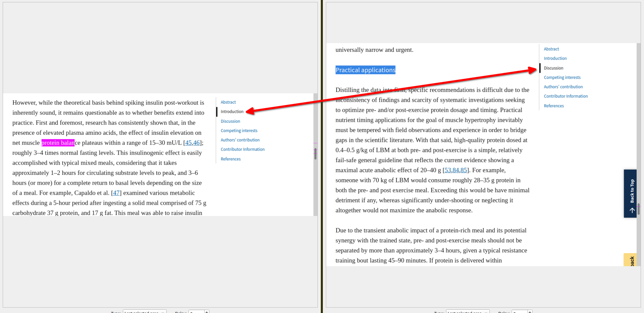
Task: Select Discussion in right pane navigation
Action: 553,68
